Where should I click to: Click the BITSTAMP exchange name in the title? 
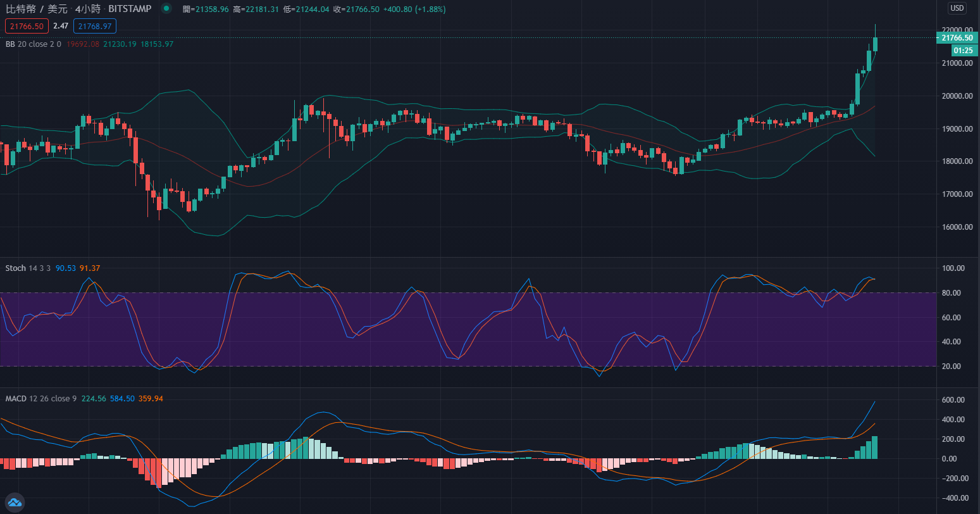(130, 9)
